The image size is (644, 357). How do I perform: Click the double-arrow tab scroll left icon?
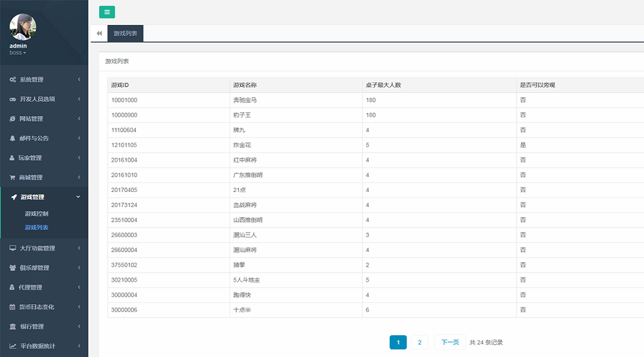[99, 33]
